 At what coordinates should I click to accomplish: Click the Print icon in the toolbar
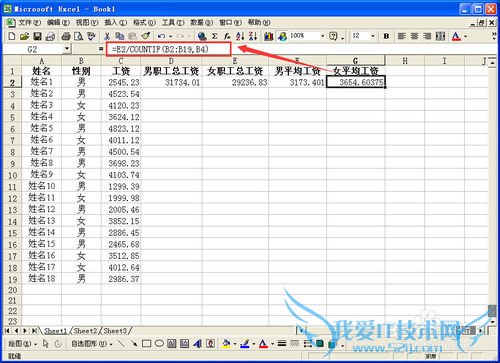(66, 36)
